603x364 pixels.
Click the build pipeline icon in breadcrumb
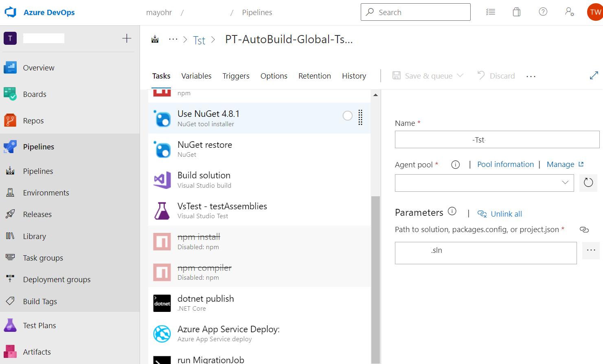(155, 39)
